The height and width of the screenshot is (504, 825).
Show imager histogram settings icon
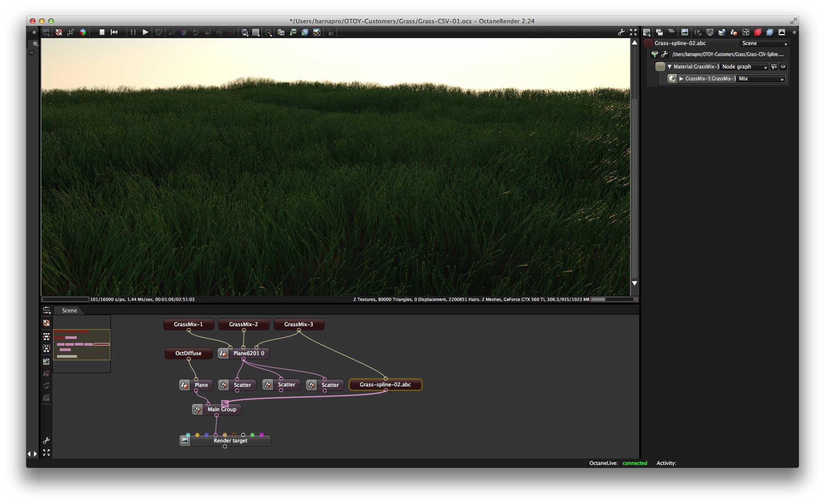[x=781, y=32]
